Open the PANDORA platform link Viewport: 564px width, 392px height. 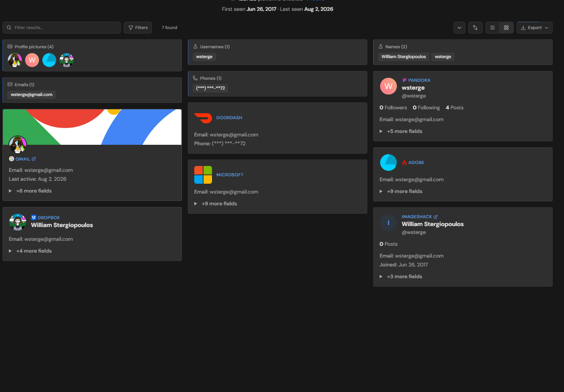pyautogui.click(x=419, y=80)
